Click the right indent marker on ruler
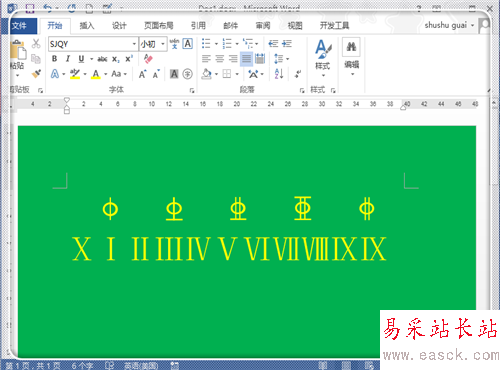This screenshot has height=370, width=500. click(403, 107)
